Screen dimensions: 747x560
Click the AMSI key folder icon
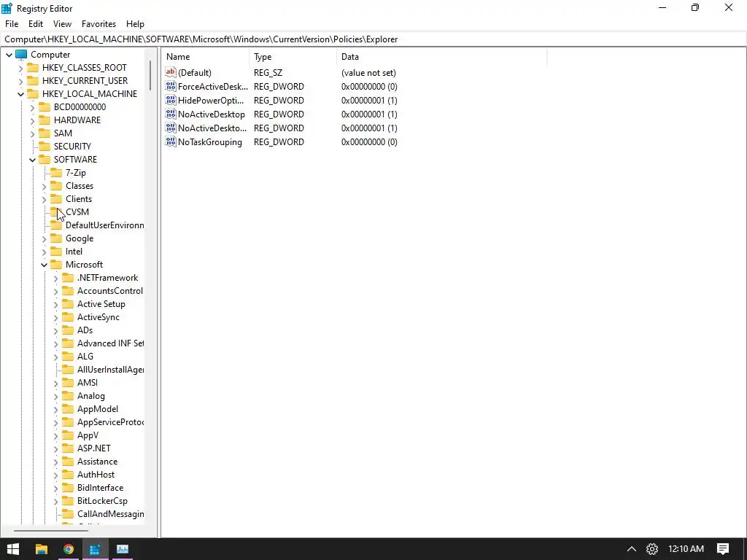[x=68, y=382]
